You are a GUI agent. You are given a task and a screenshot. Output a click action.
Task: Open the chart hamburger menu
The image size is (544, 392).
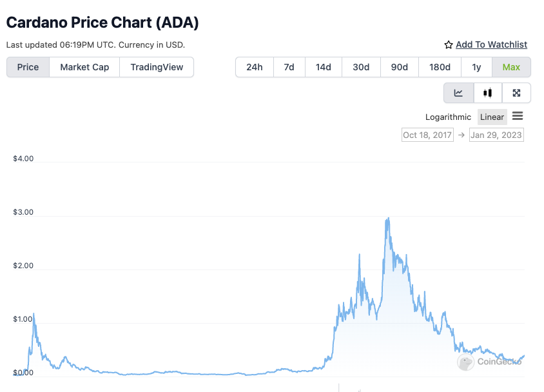(518, 117)
